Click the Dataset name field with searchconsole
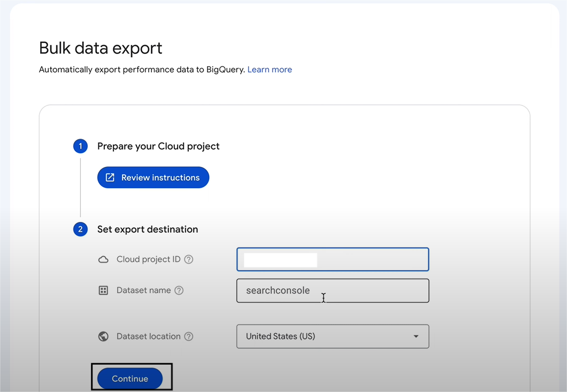567x392 pixels. pos(333,291)
